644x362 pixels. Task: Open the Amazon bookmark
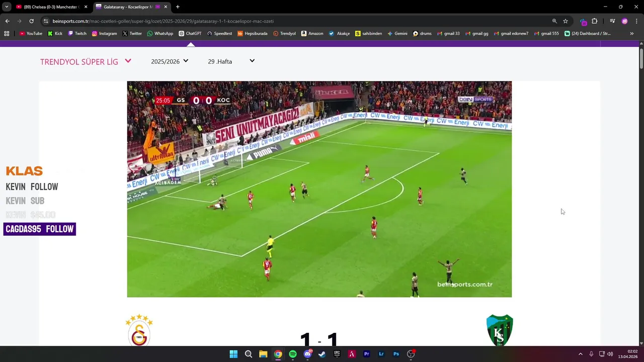pos(312,34)
